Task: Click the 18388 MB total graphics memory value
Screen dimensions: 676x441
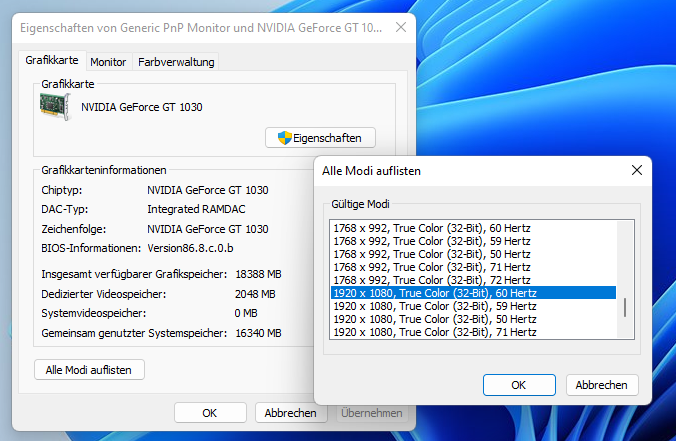Action: (x=258, y=274)
